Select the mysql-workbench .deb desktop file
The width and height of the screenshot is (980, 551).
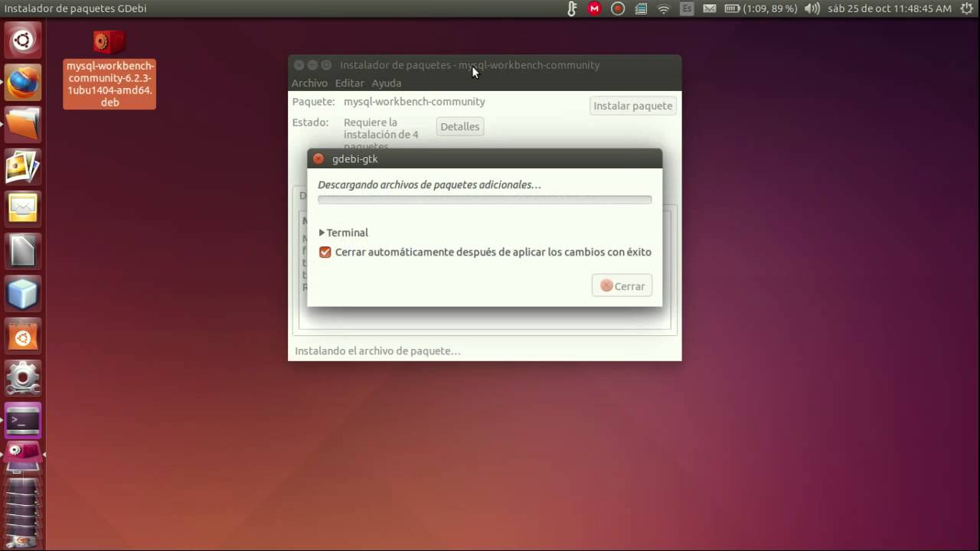click(109, 69)
